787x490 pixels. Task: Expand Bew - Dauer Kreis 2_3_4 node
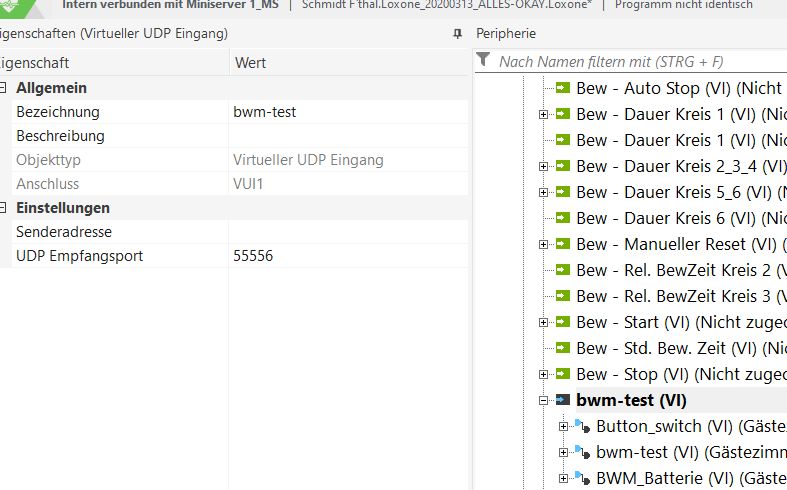pyautogui.click(x=543, y=166)
